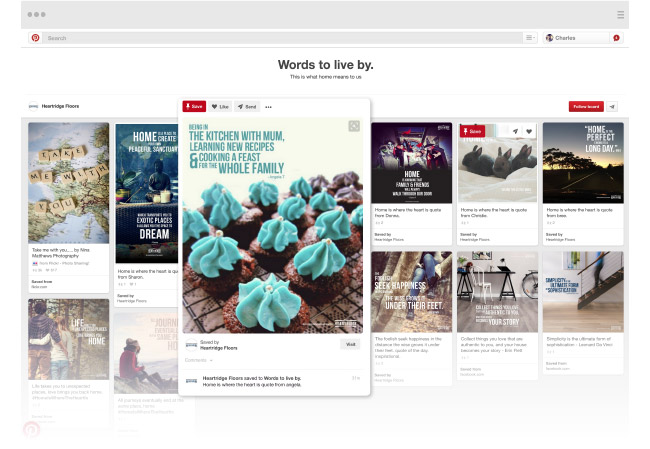Expand the Comments section
This screenshot has width=650, height=449.
click(x=199, y=360)
